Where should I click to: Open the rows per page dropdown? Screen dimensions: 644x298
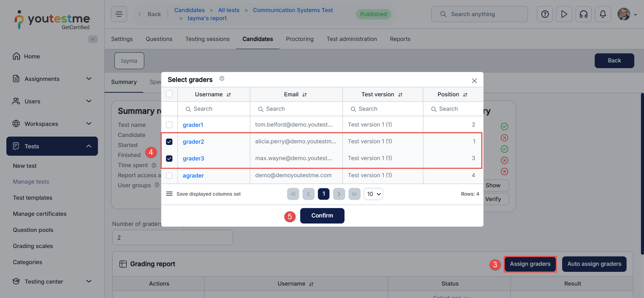tap(373, 194)
